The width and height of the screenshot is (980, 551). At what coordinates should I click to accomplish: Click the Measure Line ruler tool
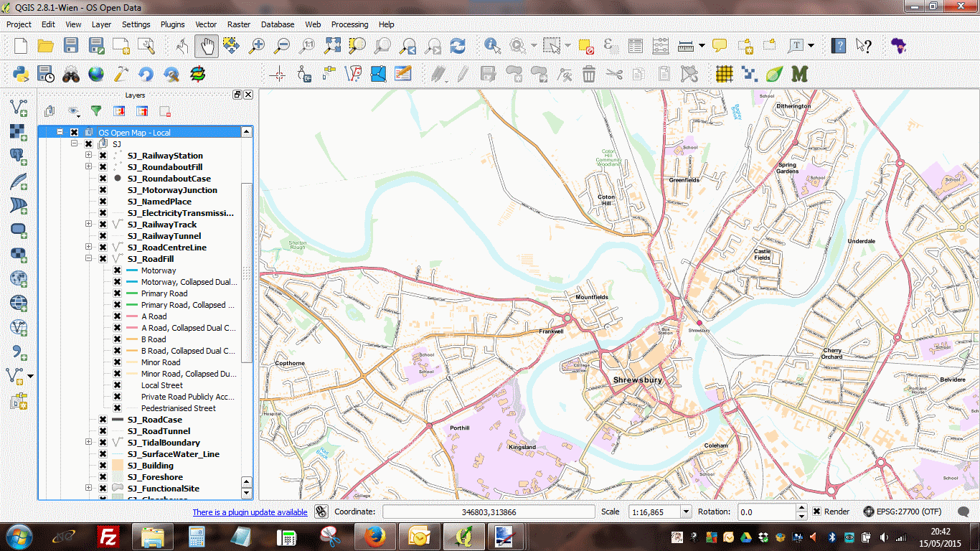tap(686, 46)
